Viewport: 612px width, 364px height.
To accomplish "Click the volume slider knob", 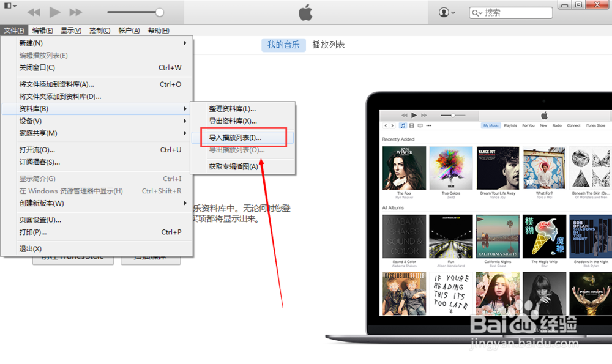I will click(x=159, y=12).
